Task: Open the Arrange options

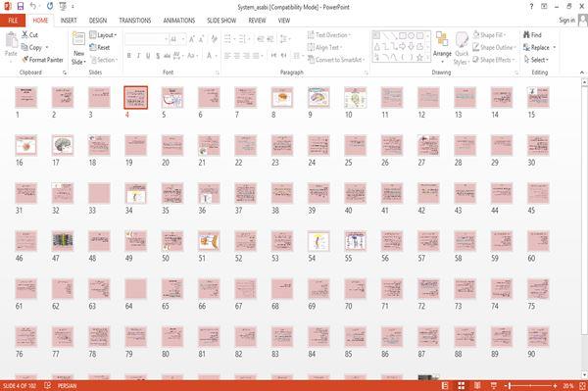Action: pyautogui.click(x=442, y=48)
